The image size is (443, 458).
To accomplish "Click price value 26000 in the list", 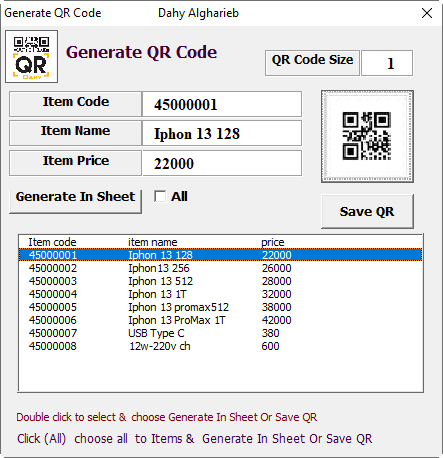I will [276, 268].
